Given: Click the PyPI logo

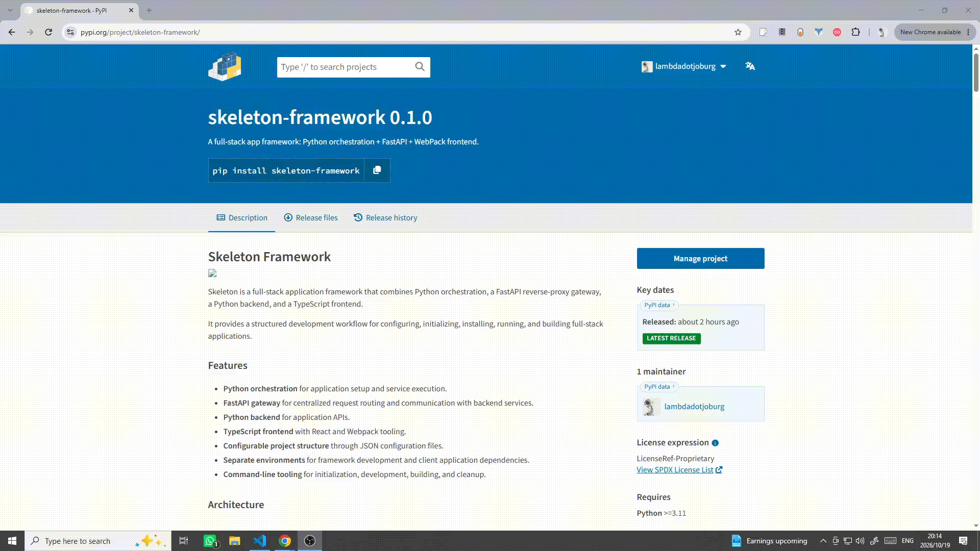Looking at the screenshot, I should click(225, 66).
